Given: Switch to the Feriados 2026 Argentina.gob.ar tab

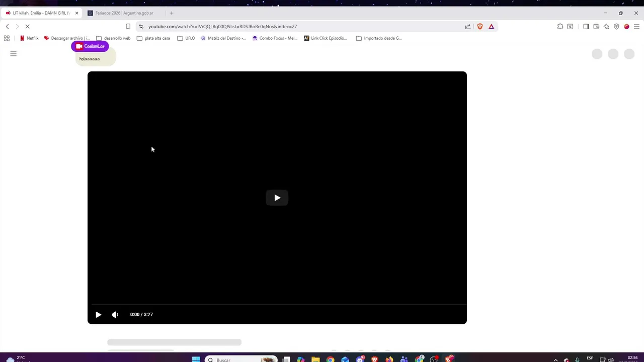Looking at the screenshot, I should (x=124, y=13).
